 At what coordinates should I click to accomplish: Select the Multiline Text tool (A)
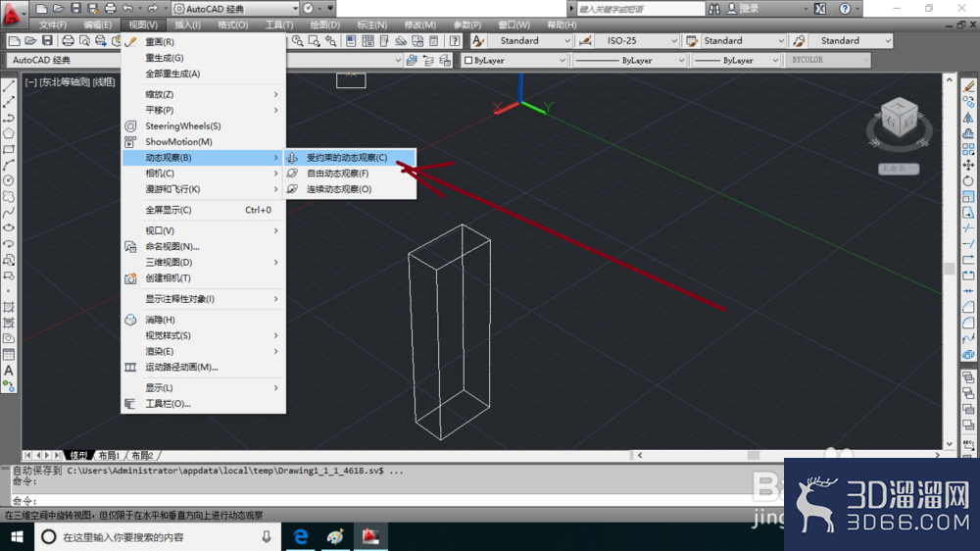tap(9, 371)
